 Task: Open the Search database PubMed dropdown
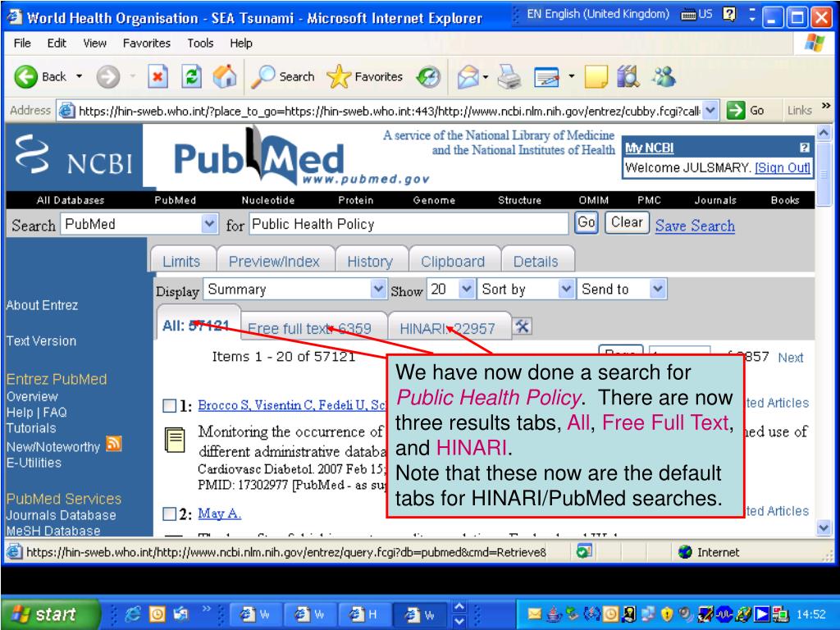coord(209,224)
